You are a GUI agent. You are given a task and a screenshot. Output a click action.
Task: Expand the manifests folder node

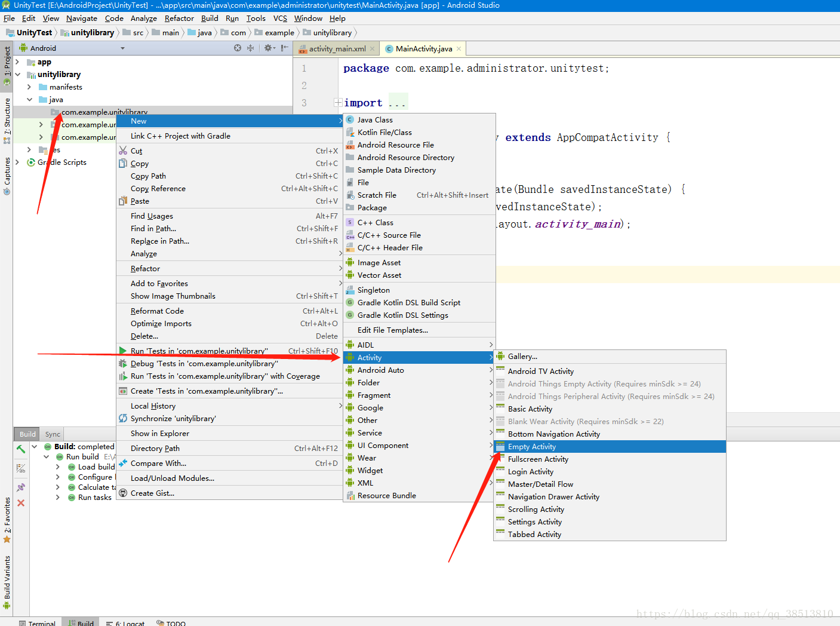click(x=29, y=87)
